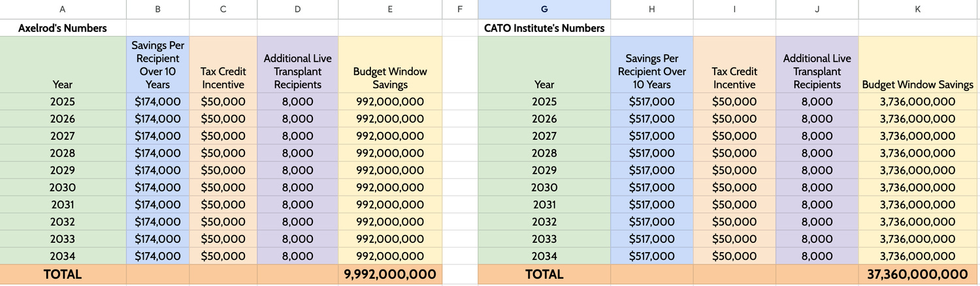
Task: Select 8,000 in column J 2031 row
Action: point(817,204)
